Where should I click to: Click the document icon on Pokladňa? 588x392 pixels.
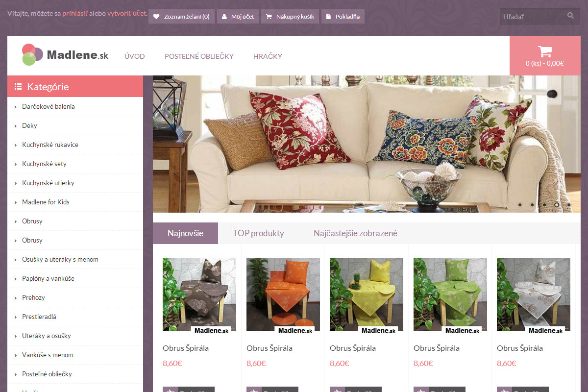pos(329,17)
